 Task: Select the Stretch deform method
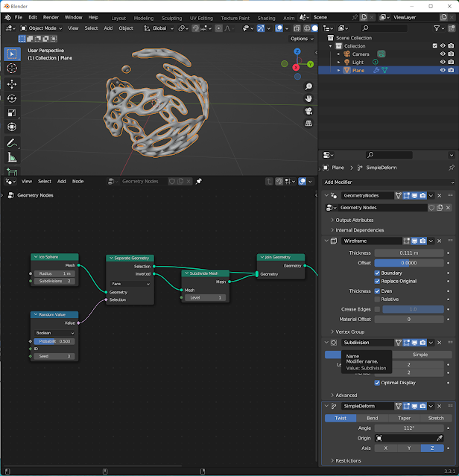coord(436,418)
